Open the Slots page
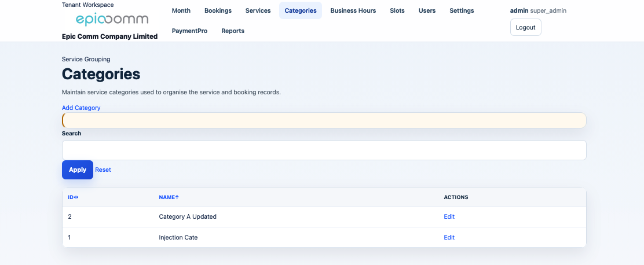This screenshot has width=644, height=265. click(x=397, y=10)
